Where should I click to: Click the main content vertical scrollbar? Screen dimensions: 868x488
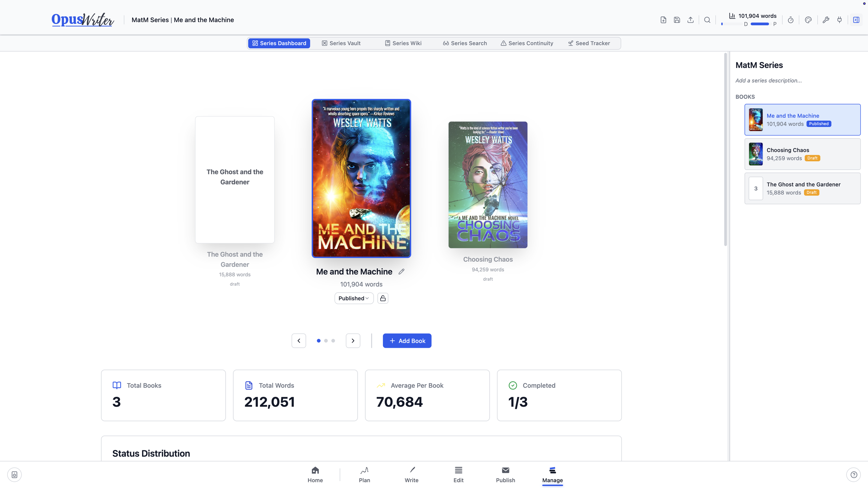[725, 150]
